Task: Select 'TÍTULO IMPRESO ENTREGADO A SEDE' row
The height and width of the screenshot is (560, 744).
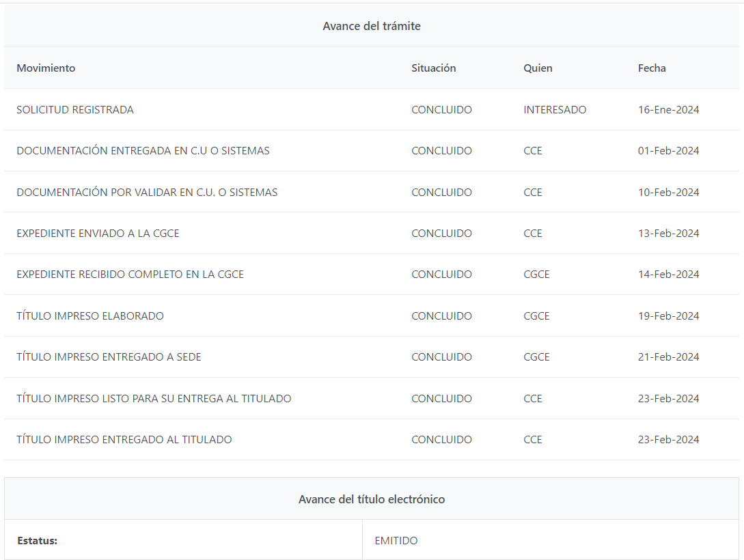Action: pos(109,357)
